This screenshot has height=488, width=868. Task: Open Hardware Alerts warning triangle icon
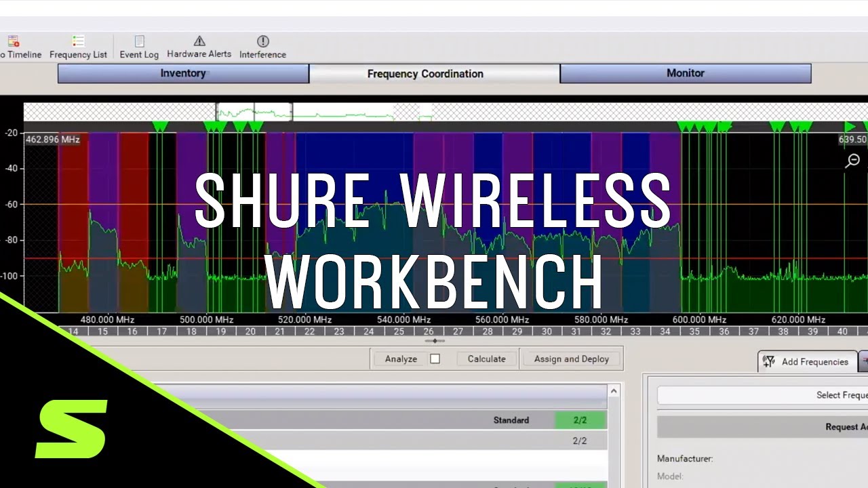click(x=199, y=41)
